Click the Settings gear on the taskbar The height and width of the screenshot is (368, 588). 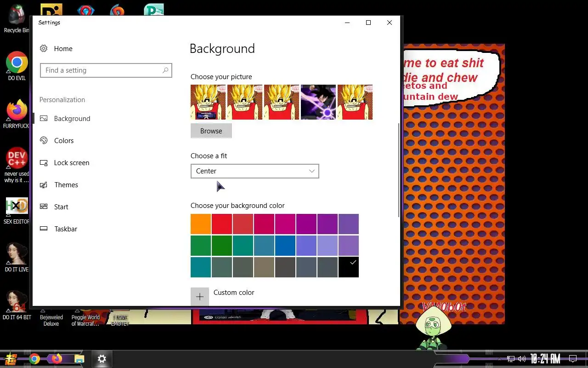(102, 359)
